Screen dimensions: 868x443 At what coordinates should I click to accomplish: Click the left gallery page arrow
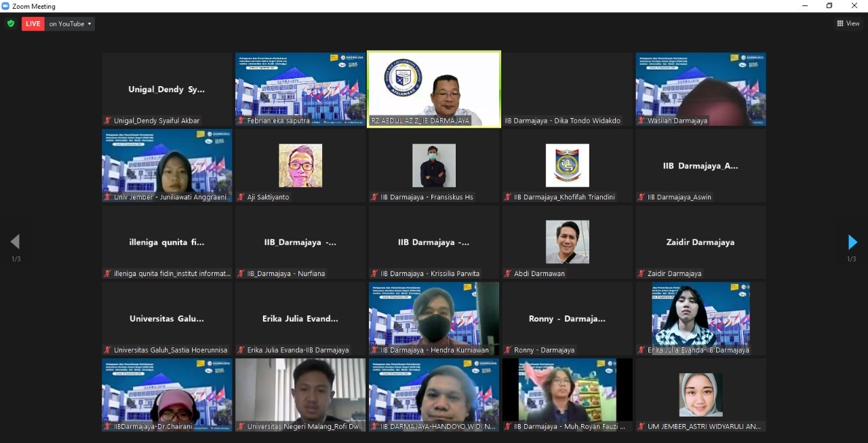pyautogui.click(x=15, y=242)
